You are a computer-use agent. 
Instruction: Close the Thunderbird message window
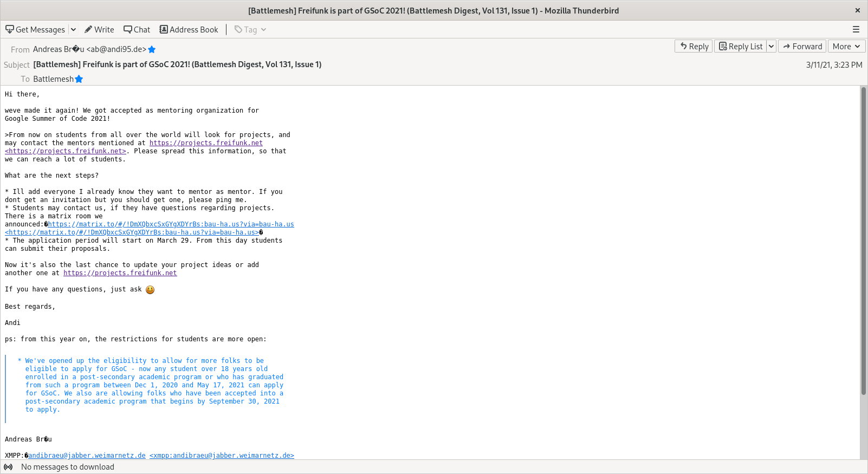click(858, 10)
